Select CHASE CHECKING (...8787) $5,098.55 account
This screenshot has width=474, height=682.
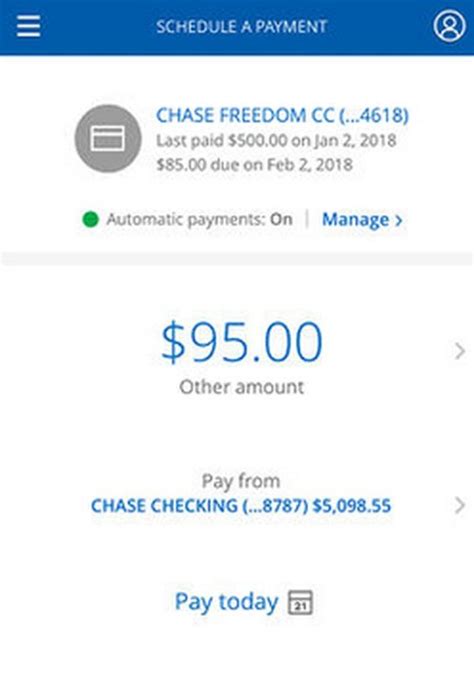click(x=241, y=506)
